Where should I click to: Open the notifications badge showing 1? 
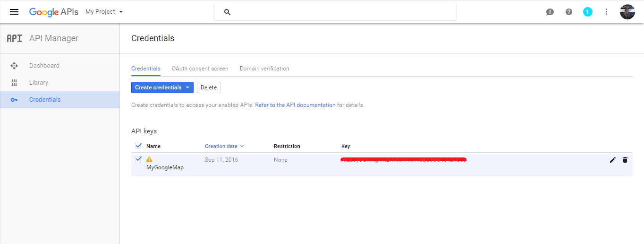587,12
